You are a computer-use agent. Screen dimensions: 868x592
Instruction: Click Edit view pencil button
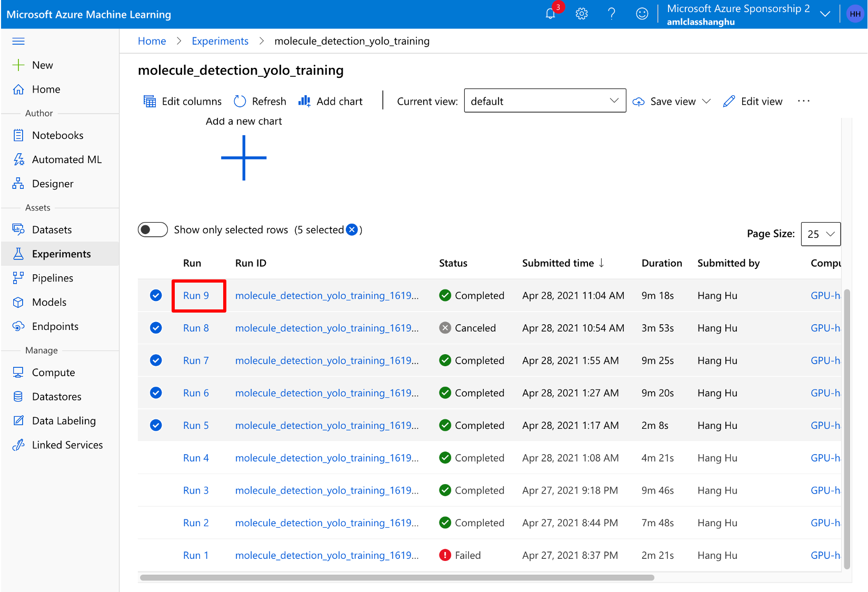[753, 101]
